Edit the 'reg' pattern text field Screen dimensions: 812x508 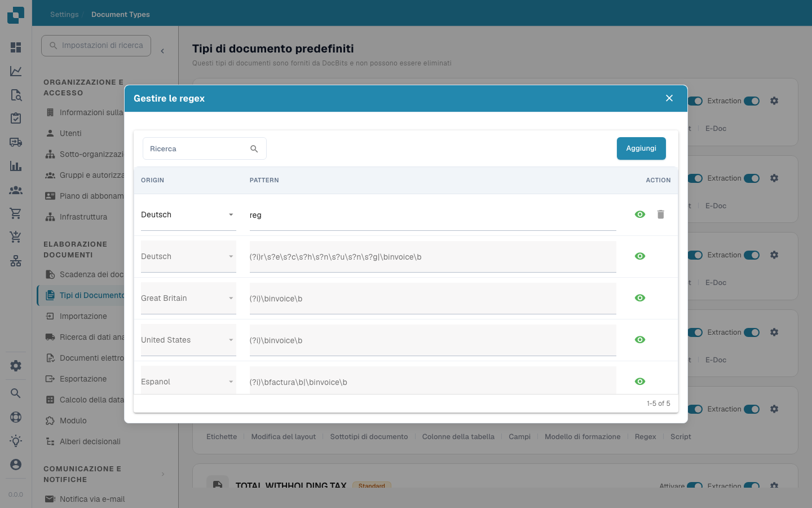(x=433, y=215)
